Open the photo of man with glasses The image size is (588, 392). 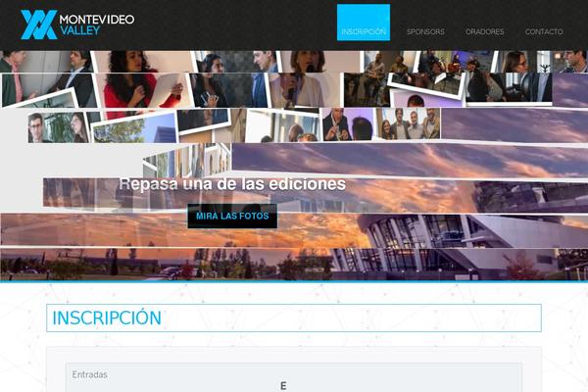[x=58, y=127]
